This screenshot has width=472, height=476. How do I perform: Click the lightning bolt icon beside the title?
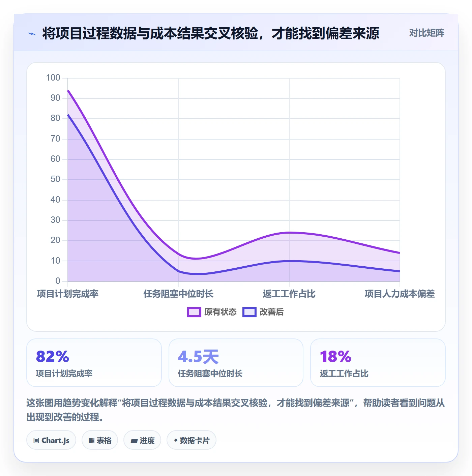pyautogui.click(x=32, y=34)
